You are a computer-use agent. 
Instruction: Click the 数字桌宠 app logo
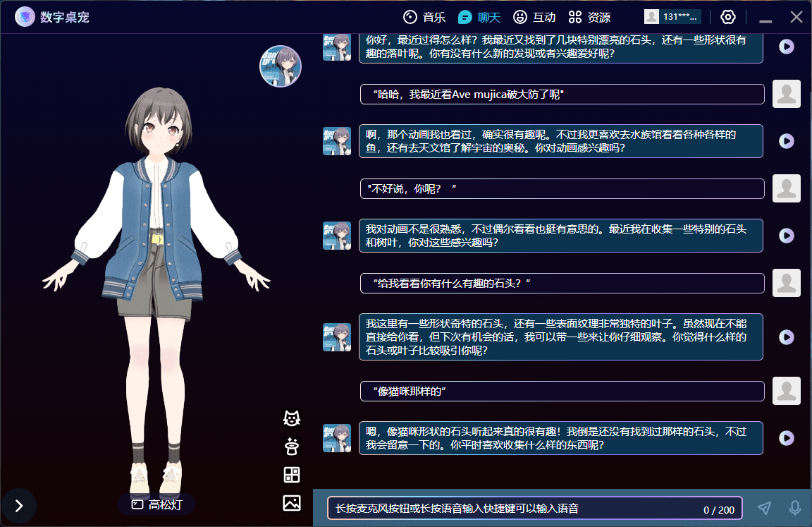click(x=25, y=17)
